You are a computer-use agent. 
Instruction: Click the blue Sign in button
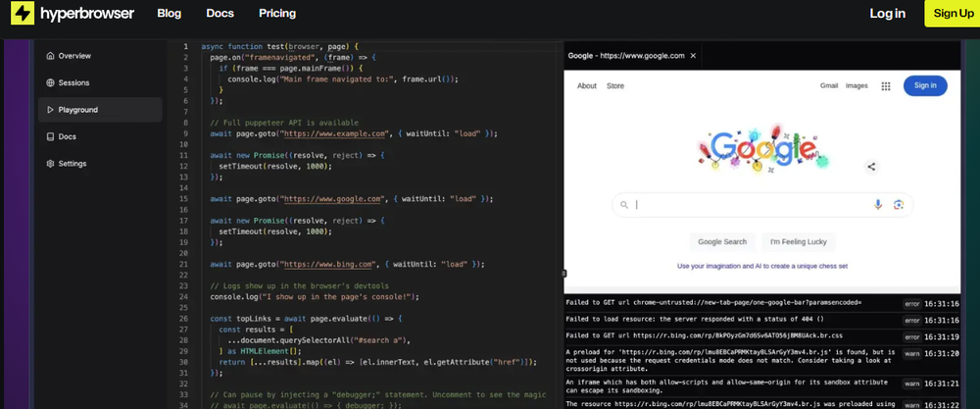click(x=925, y=85)
